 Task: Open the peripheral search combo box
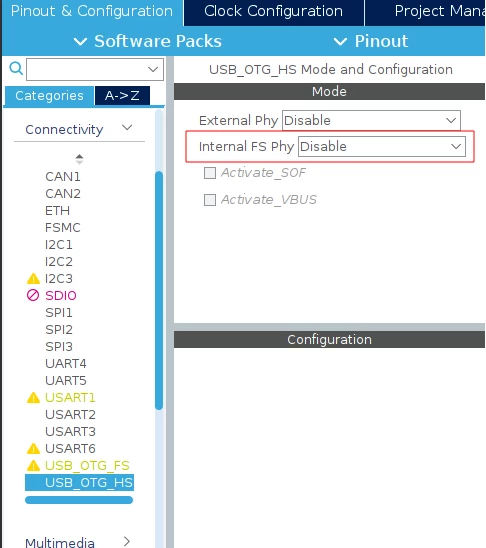tap(95, 70)
